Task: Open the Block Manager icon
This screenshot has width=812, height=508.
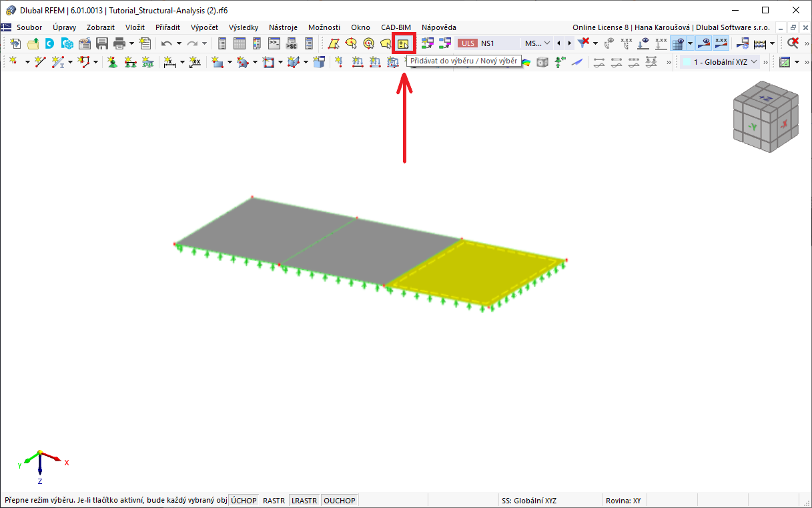Action: tap(67, 43)
